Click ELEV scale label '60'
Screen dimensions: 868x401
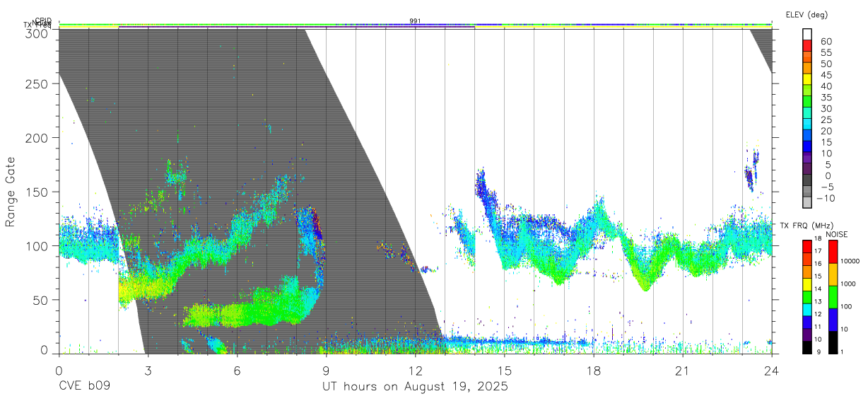pos(826,42)
